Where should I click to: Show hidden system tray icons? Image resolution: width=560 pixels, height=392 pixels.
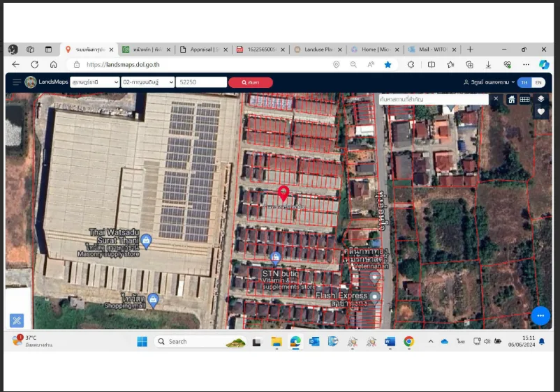[x=431, y=342]
